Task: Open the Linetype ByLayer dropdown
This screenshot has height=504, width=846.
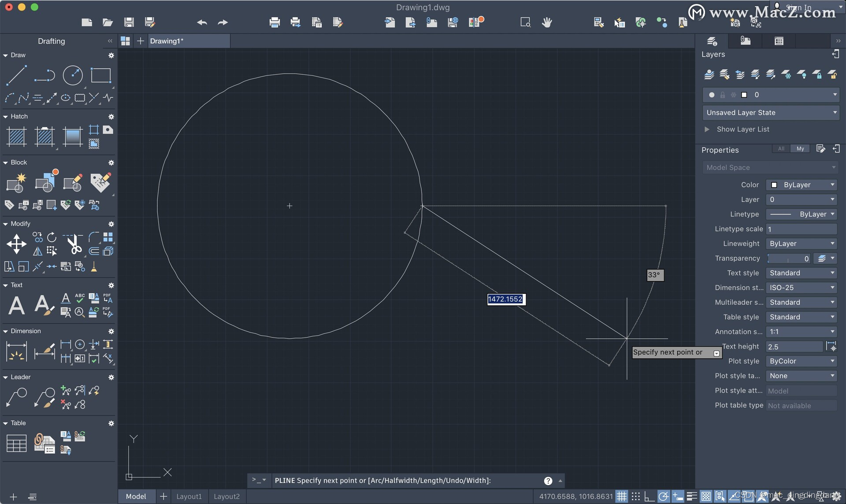Action: [801, 215]
